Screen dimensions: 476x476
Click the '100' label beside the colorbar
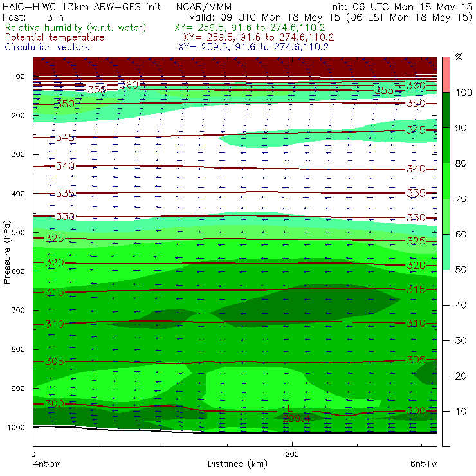point(464,92)
